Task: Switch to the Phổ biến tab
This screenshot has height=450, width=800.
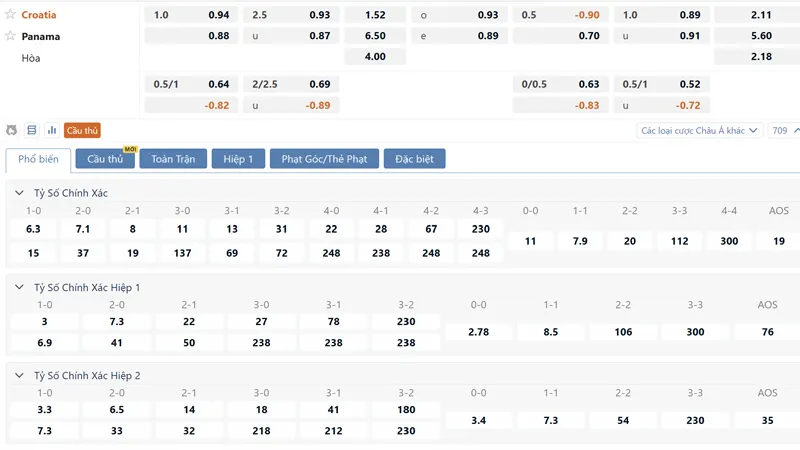Action: tap(38, 159)
